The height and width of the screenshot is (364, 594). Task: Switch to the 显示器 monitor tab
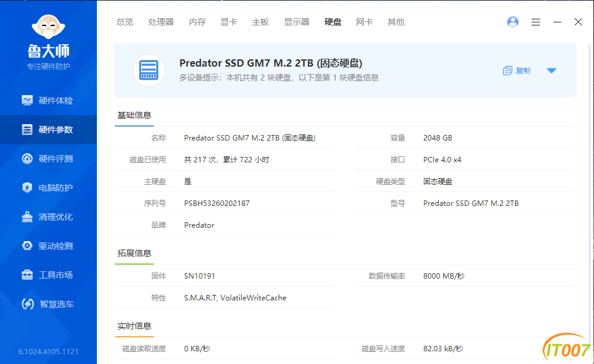(297, 22)
